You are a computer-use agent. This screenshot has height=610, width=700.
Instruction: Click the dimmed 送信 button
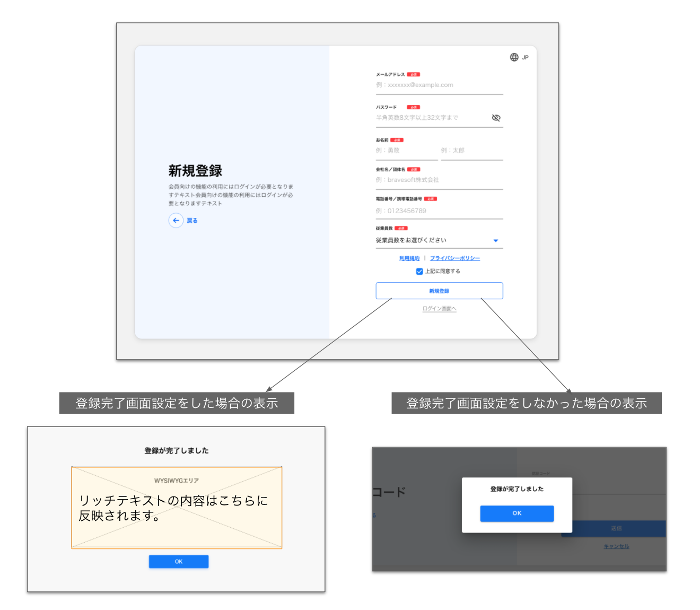tap(614, 528)
